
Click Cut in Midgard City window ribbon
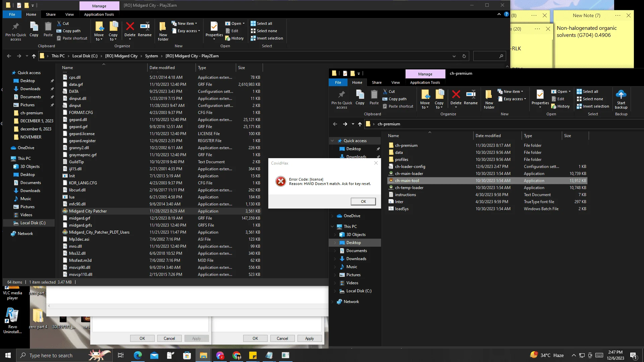[63, 23]
